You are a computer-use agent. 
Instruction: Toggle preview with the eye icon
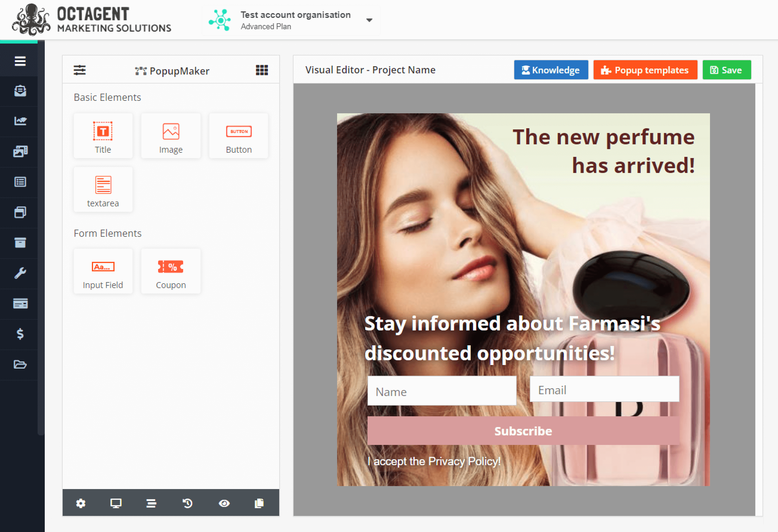point(224,503)
